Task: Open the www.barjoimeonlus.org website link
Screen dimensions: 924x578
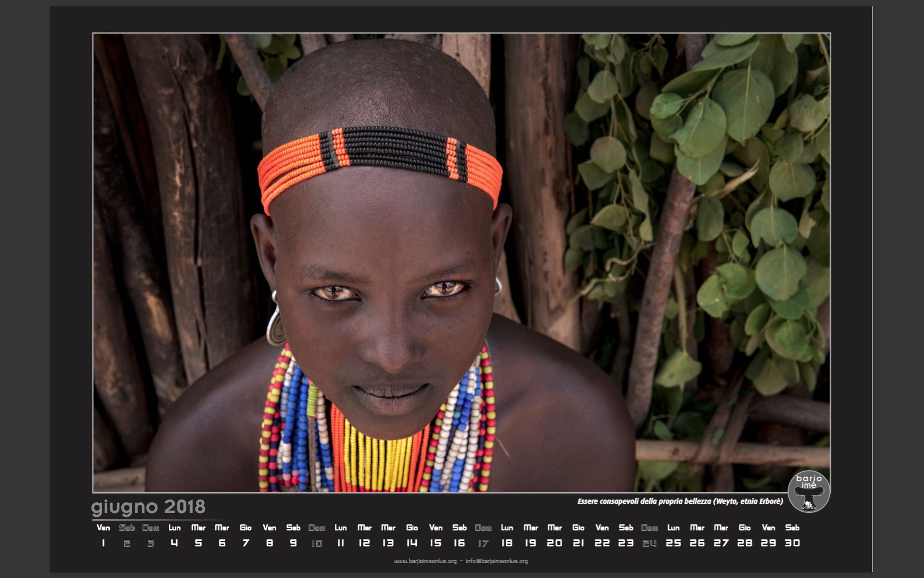Action: 425,561
